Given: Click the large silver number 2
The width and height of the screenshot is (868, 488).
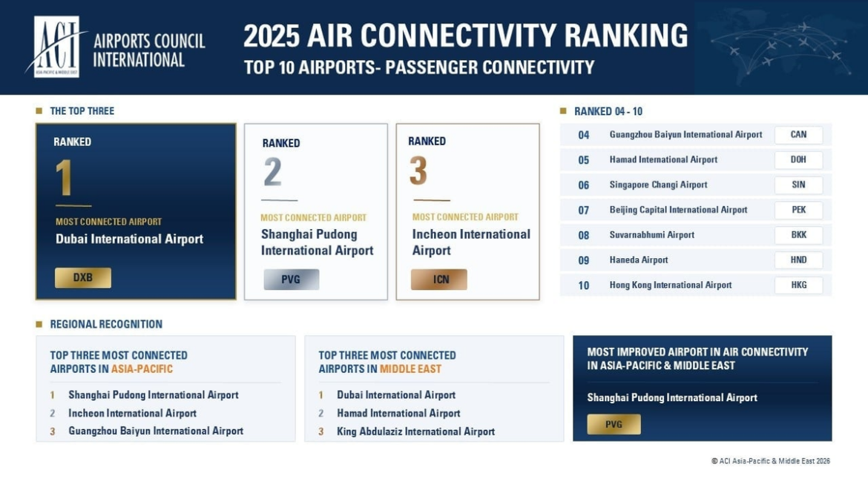Looking at the screenshot, I should [272, 171].
